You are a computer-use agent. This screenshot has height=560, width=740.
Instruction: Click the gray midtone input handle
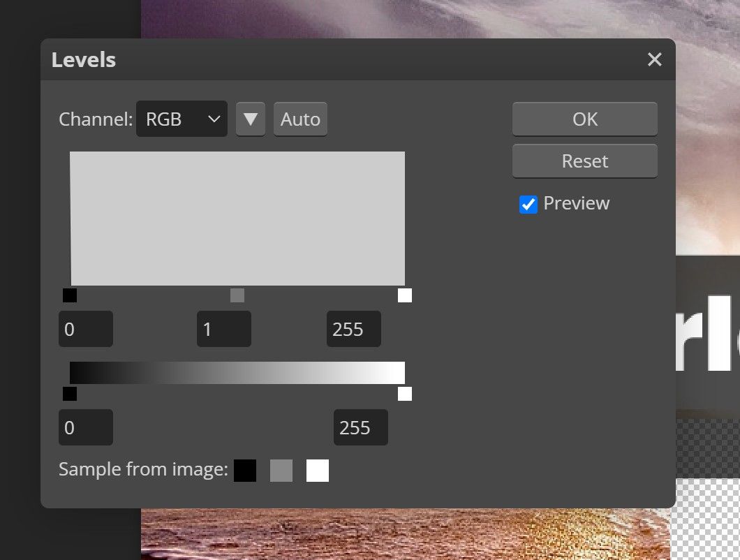tap(236, 295)
